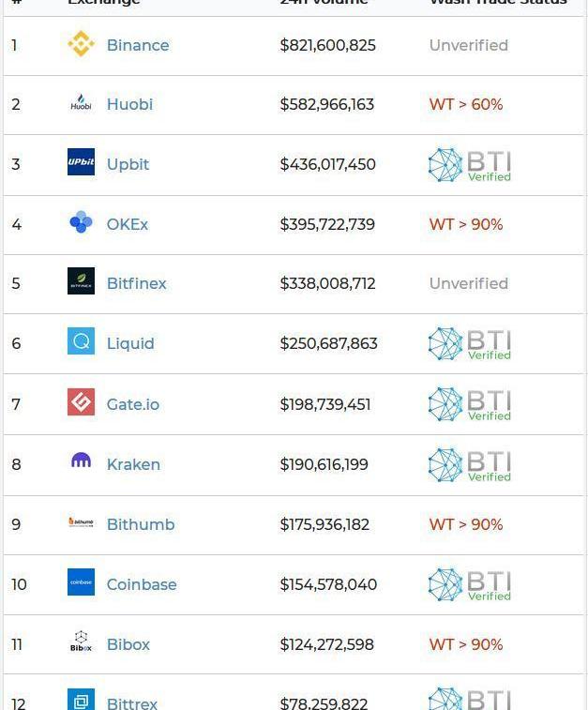Click Huobi's WT > 60% status
Image resolution: width=588 pixels, height=710 pixels.
pos(466,104)
